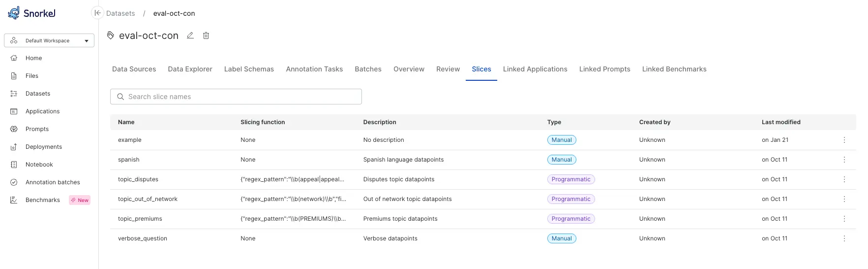The height and width of the screenshot is (269, 868).
Task: Open Home from the sidebar
Action: pos(33,58)
